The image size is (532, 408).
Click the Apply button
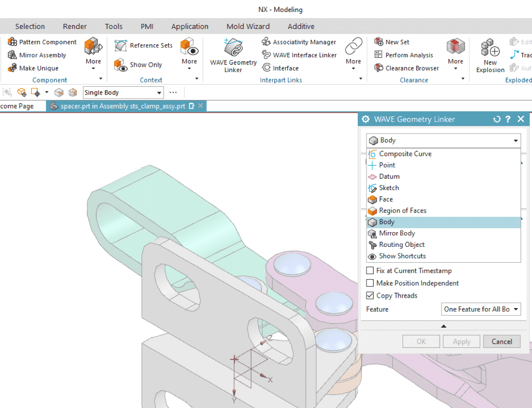(461, 341)
